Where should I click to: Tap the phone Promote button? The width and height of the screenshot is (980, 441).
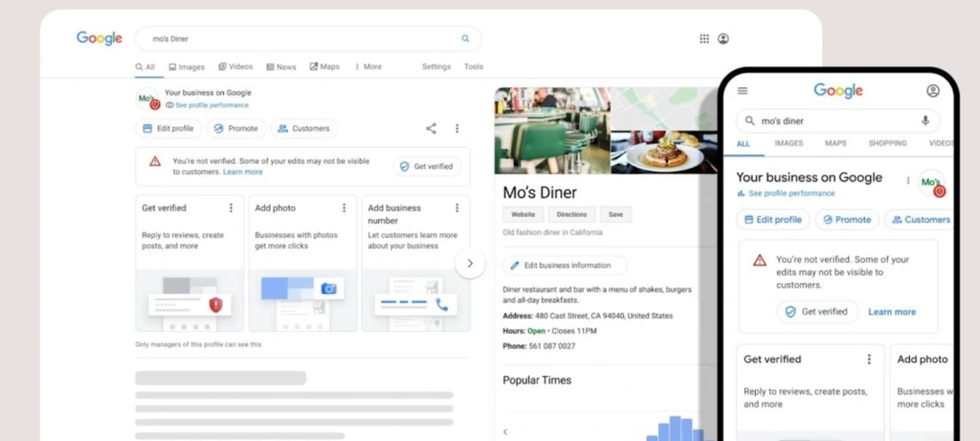click(847, 220)
